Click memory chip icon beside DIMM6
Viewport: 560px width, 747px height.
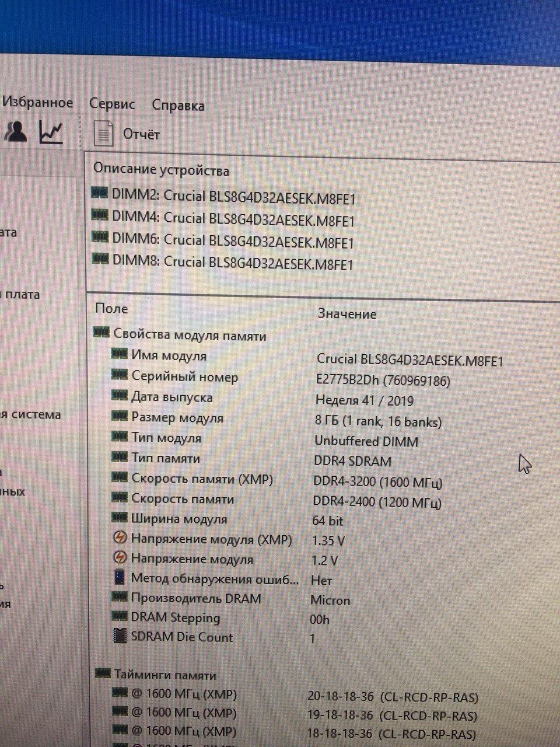click(100, 236)
